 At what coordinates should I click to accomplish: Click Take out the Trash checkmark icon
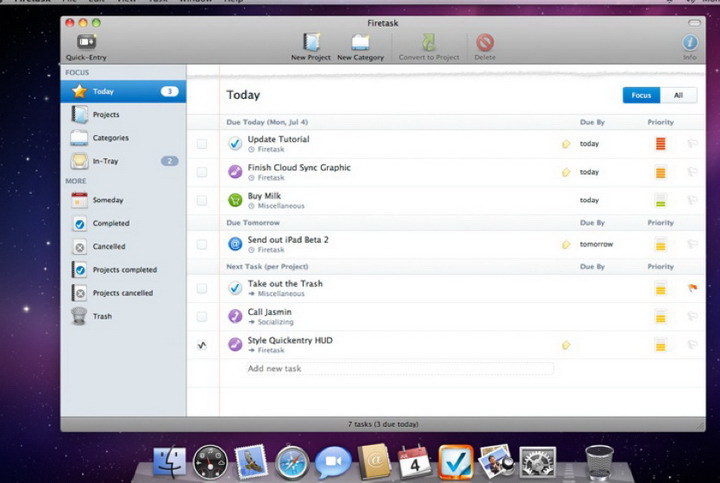click(x=235, y=288)
